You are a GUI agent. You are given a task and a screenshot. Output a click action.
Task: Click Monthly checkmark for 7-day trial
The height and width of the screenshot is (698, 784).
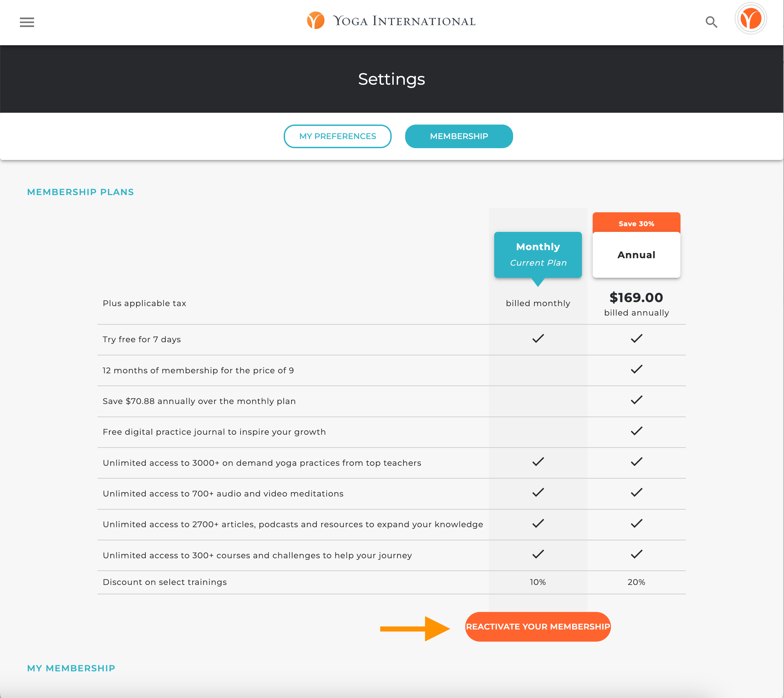(538, 339)
